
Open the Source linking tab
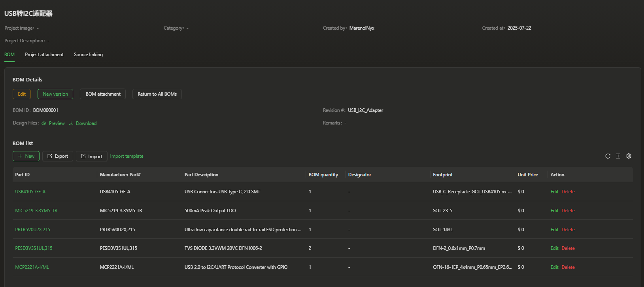88,55
